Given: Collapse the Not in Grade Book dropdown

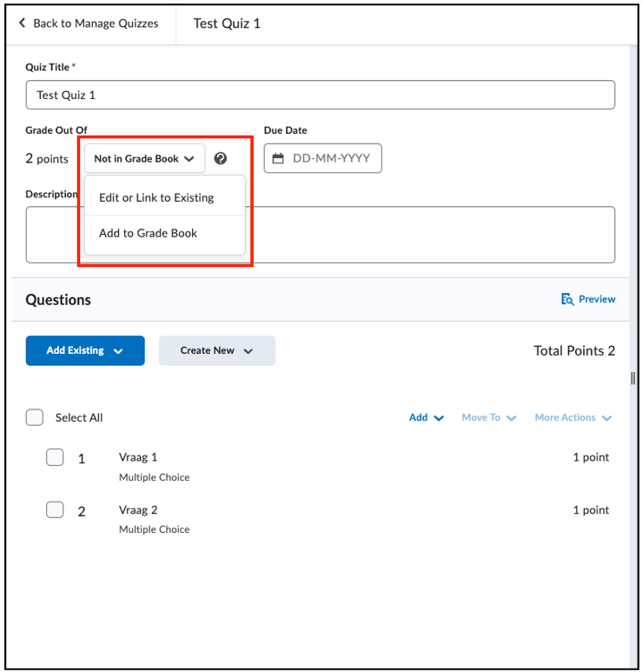Looking at the screenshot, I should [145, 158].
